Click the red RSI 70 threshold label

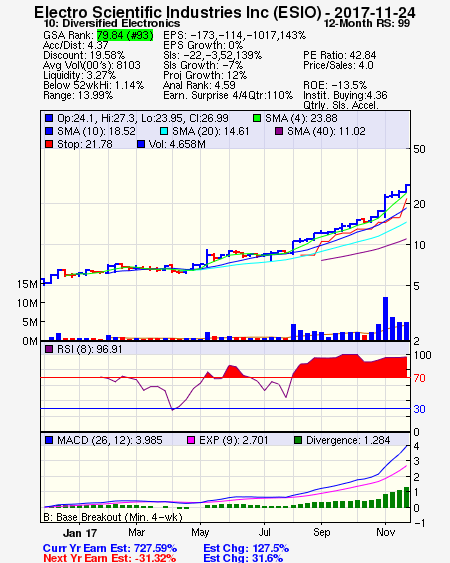pos(419,378)
